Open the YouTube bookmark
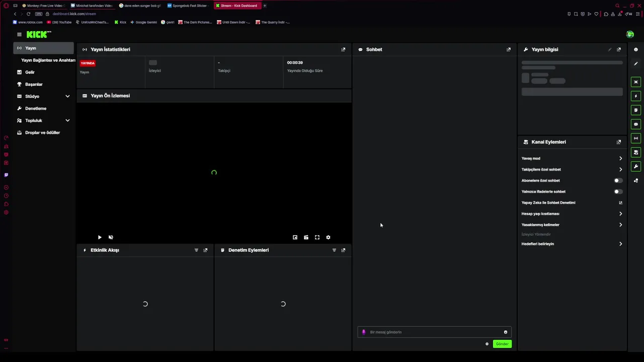644x362 pixels. [x=59, y=22]
